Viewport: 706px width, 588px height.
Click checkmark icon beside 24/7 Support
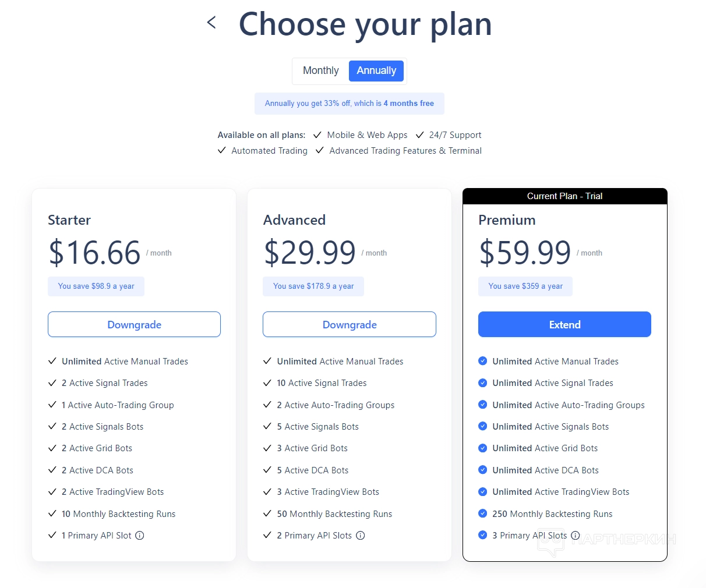tap(420, 135)
